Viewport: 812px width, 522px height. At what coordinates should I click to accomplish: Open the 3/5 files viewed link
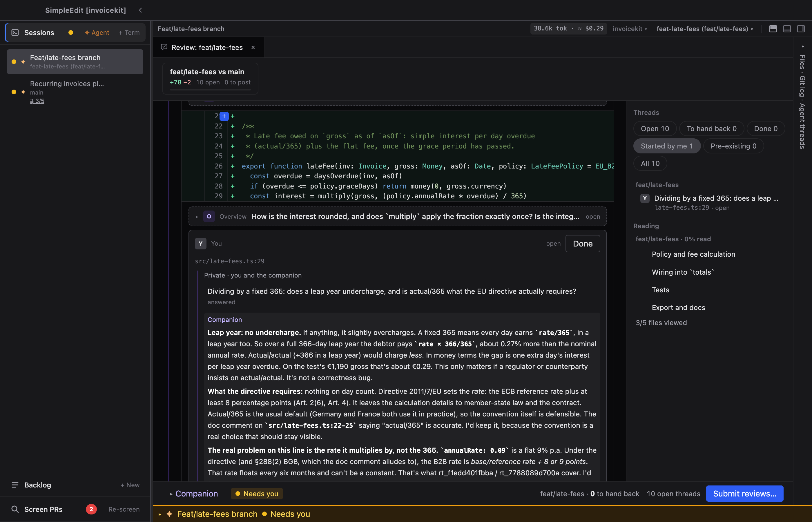click(x=661, y=323)
